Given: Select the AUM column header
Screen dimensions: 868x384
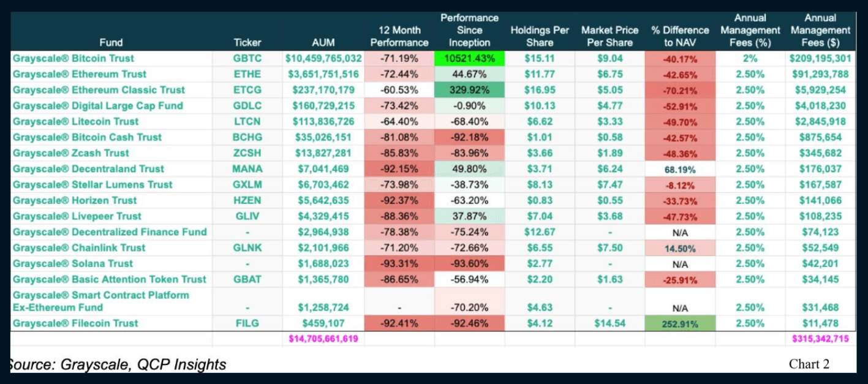Looking at the screenshot, I should [323, 43].
